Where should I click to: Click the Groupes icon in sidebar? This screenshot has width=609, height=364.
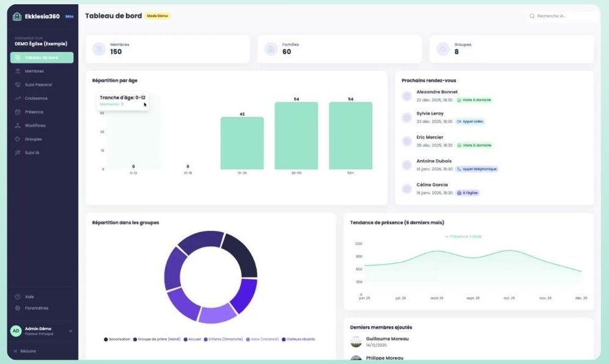pyautogui.click(x=18, y=139)
